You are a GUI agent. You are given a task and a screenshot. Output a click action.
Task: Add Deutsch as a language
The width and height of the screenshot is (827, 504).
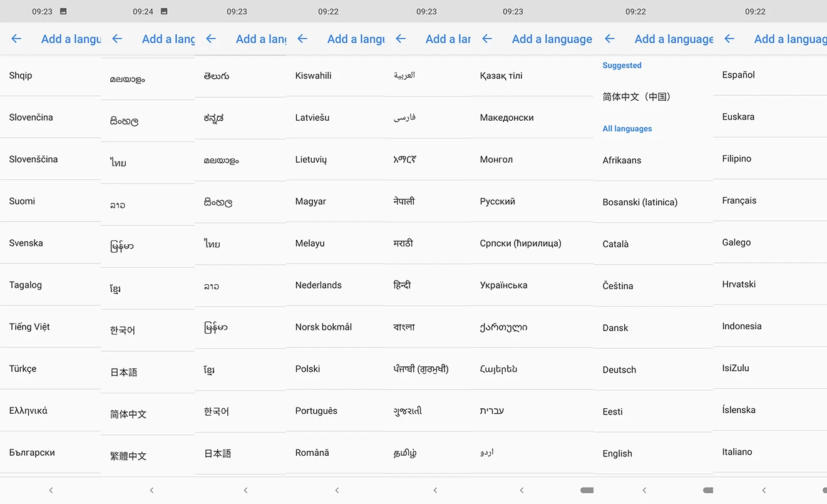[x=653, y=370]
